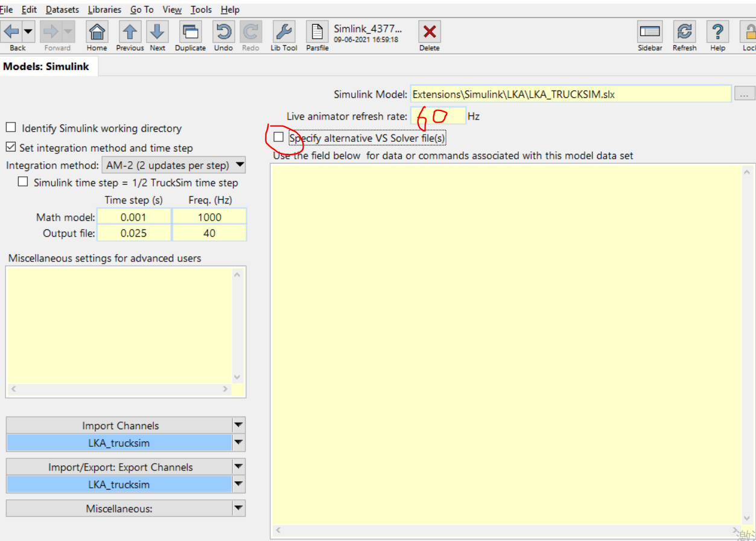This screenshot has height=541, width=756.
Task: Select the Models: Simulink tab
Action: pyautogui.click(x=46, y=66)
